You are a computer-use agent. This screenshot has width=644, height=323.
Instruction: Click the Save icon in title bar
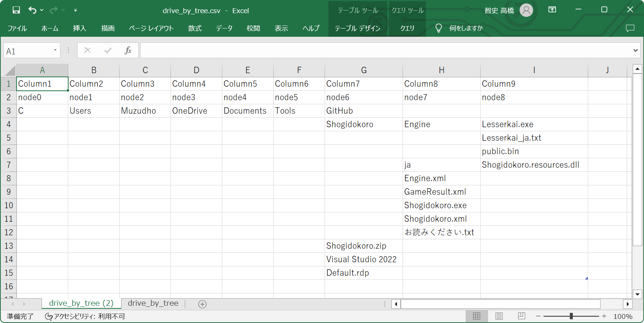pos(16,10)
